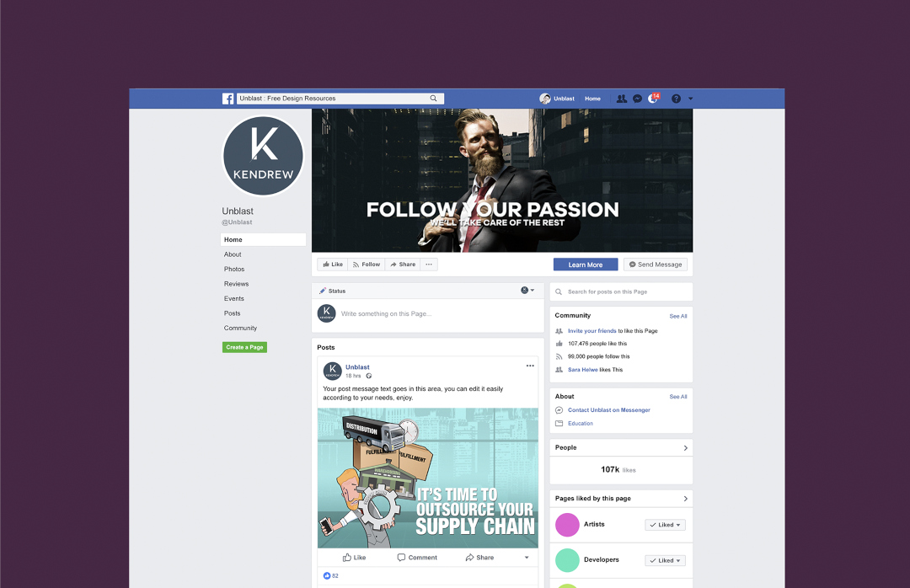Open the help question mark icon
The width and height of the screenshot is (910, 588).
coord(676,99)
